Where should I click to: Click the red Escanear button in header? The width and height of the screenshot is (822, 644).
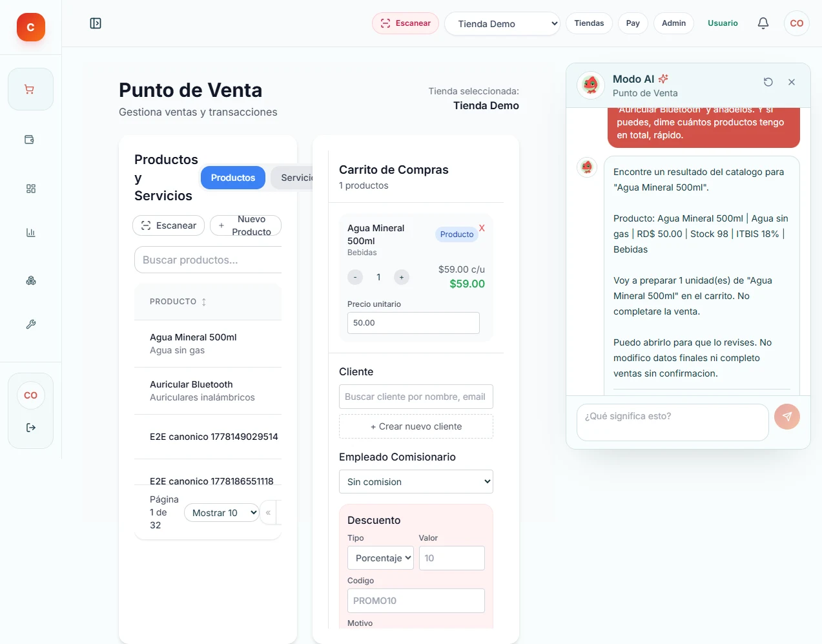[406, 23]
